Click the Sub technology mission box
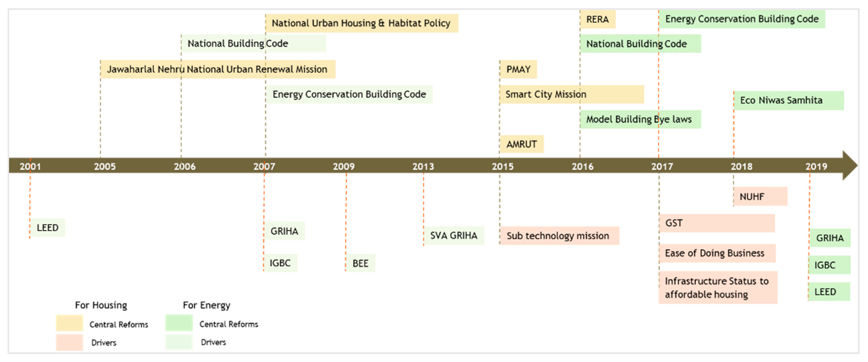Screen dimensions: 868x362 point(559,235)
